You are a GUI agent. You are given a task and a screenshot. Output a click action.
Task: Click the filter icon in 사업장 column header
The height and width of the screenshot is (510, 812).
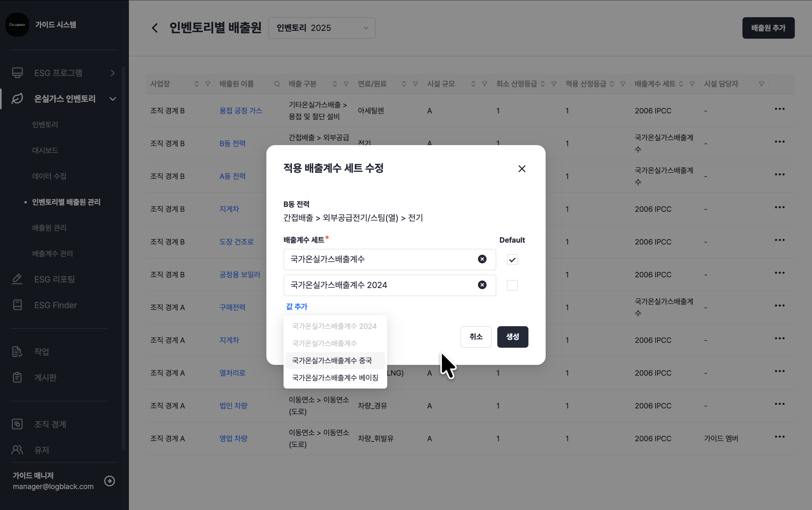[x=208, y=84]
